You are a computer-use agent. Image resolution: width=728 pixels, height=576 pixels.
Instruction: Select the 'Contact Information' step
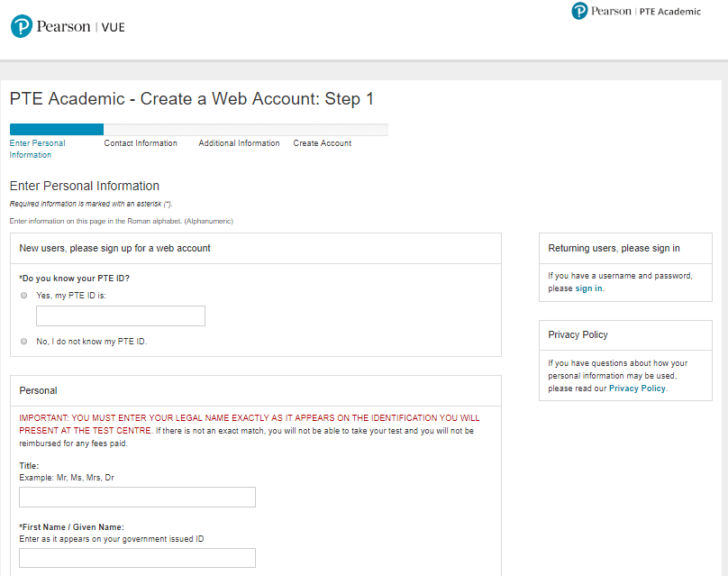point(141,143)
